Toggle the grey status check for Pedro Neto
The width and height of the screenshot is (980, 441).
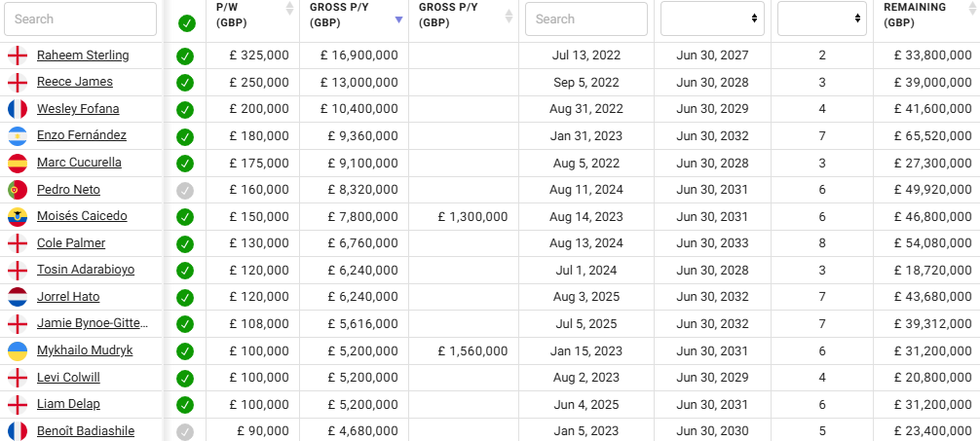pyautogui.click(x=185, y=190)
